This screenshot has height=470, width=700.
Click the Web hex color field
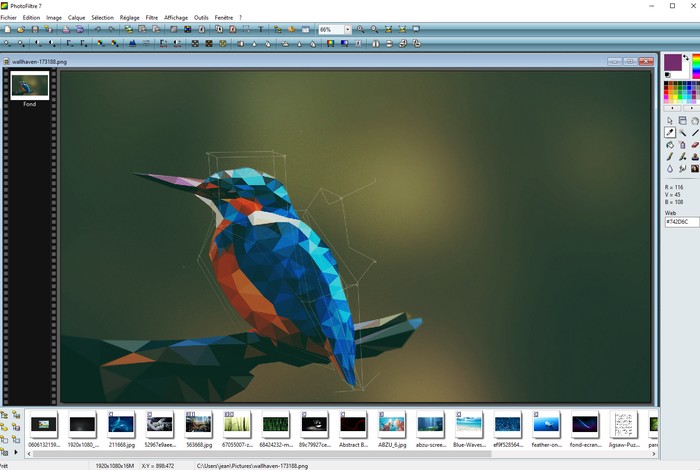[681, 222]
